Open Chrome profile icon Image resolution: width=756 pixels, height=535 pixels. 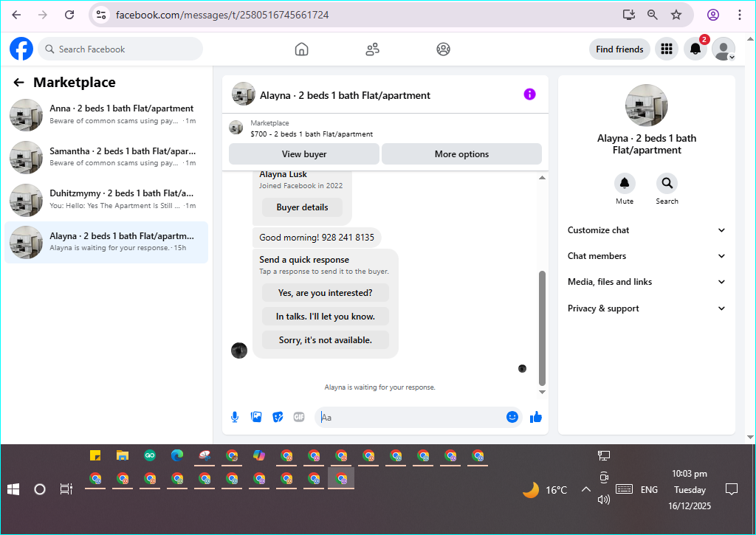(713, 15)
